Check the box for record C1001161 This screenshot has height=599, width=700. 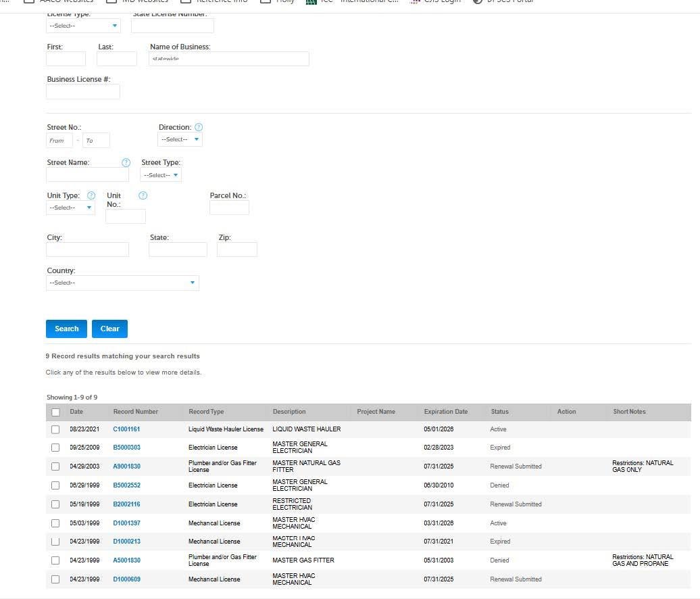click(55, 429)
